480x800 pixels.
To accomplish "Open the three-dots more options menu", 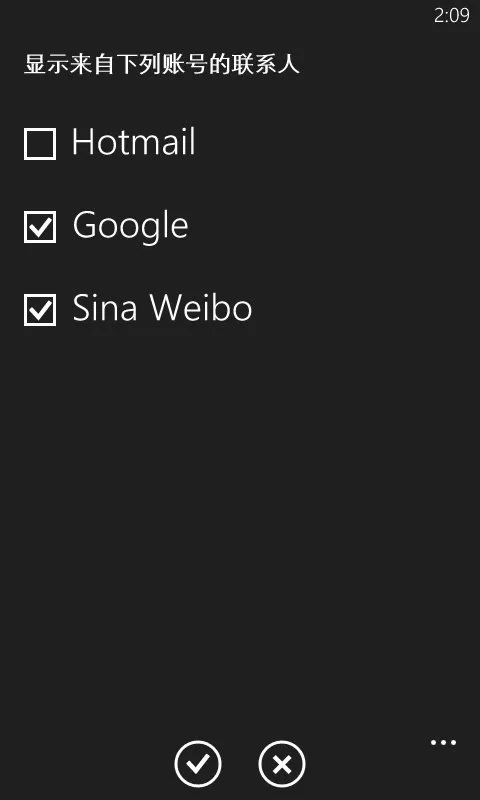I will click(x=443, y=742).
